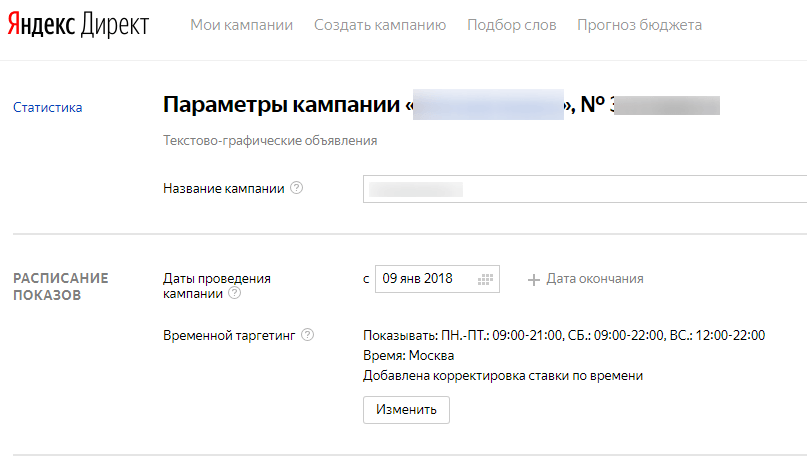Go to Мои кампании

point(241,25)
